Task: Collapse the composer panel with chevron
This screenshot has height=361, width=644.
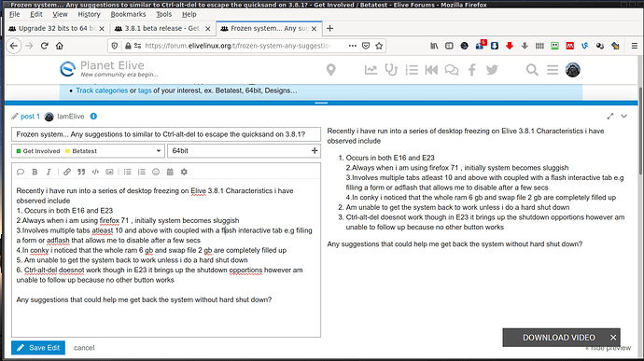Action: [623, 117]
